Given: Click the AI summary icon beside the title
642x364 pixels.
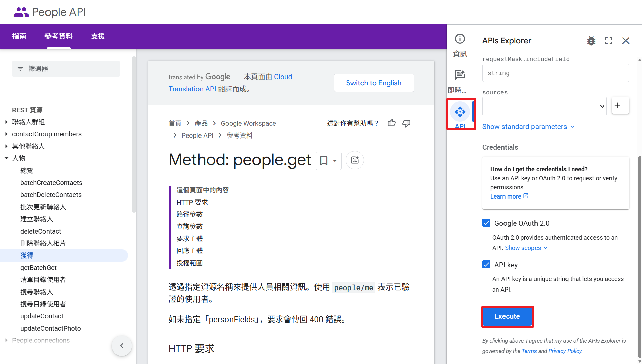Looking at the screenshot, I should coord(355,160).
